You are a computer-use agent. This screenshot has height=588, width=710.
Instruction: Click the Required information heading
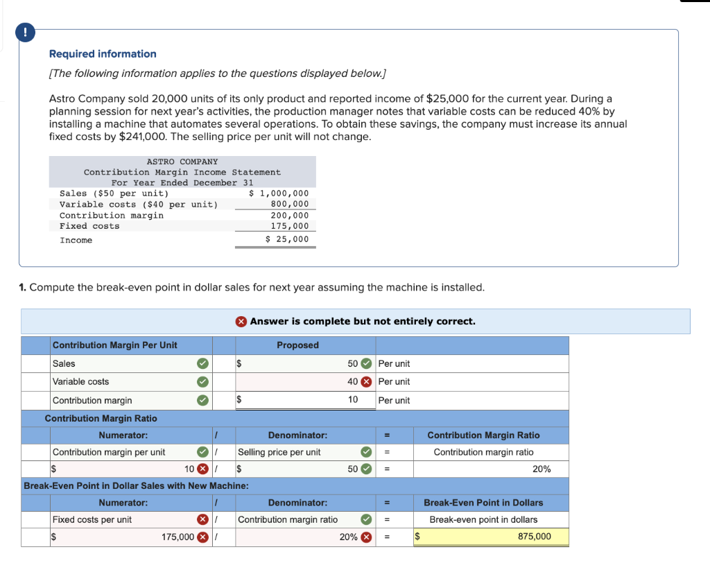pos(103,54)
